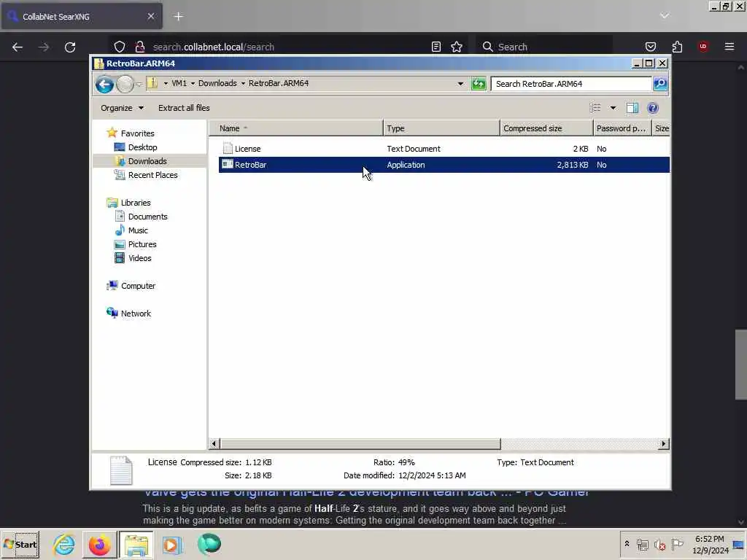Click VM1 in address breadcrumb
Viewport: 747px width, 560px height.
pyautogui.click(x=179, y=83)
